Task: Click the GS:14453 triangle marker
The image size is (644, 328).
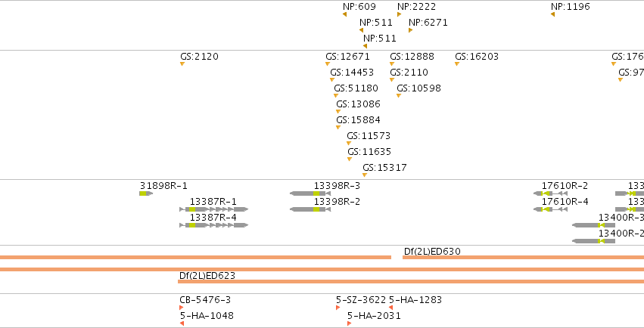Action: click(x=332, y=80)
